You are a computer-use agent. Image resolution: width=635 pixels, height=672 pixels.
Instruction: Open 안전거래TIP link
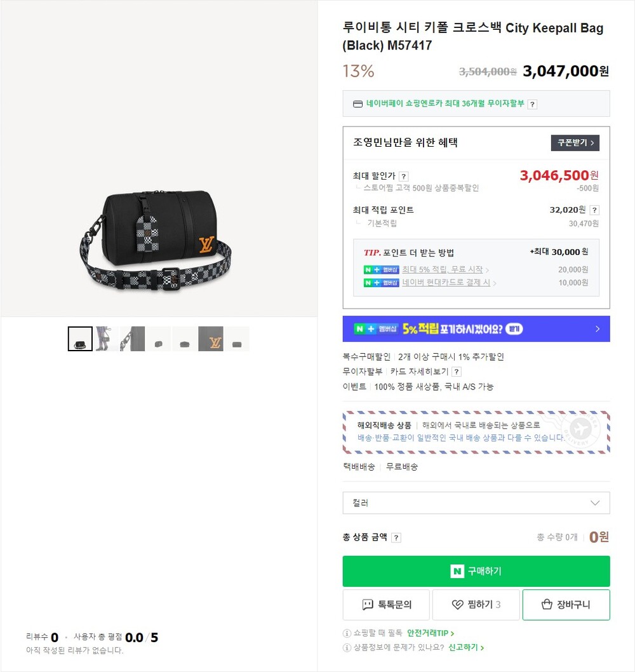coord(430,633)
